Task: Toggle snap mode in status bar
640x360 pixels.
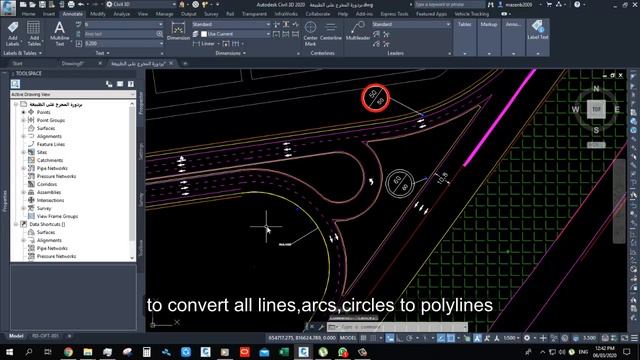Action: [x=373, y=338]
